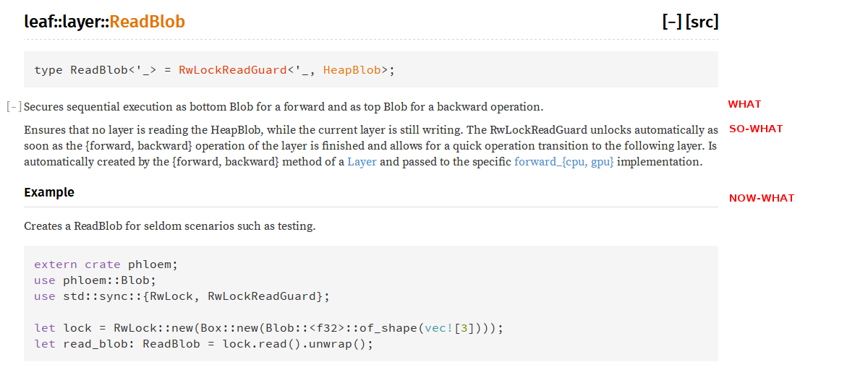Click the 'use phloem::Blob;' code line
The height and width of the screenshot is (383, 868).
click(x=95, y=280)
